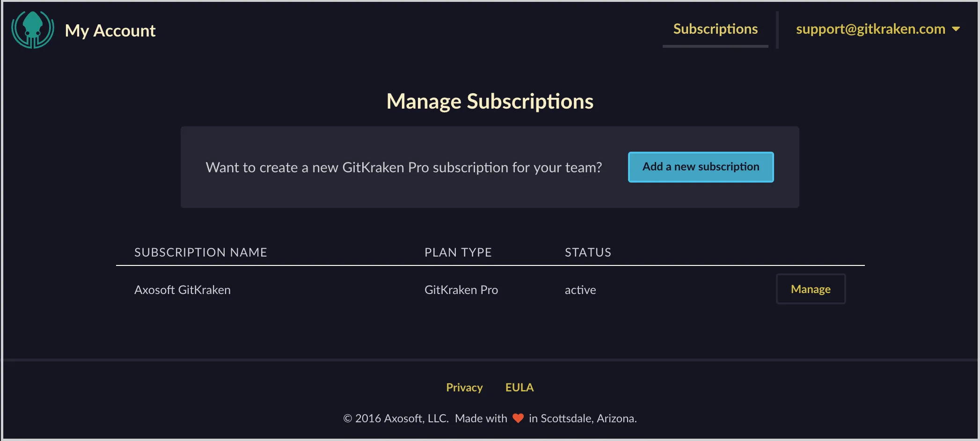
Task: Switch to the Subscriptions tab
Action: pyautogui.click(x=715, y=29)
